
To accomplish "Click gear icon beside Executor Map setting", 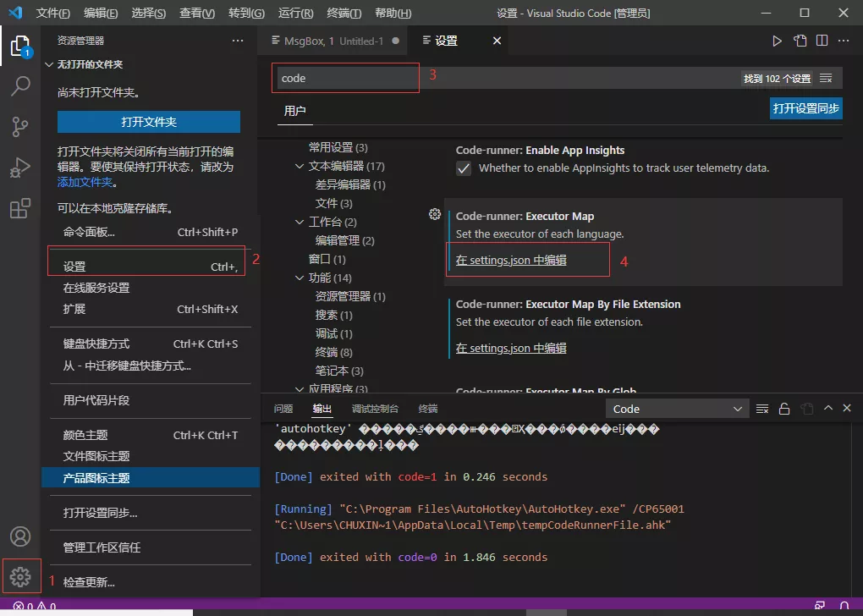I will tap(434, 214).
